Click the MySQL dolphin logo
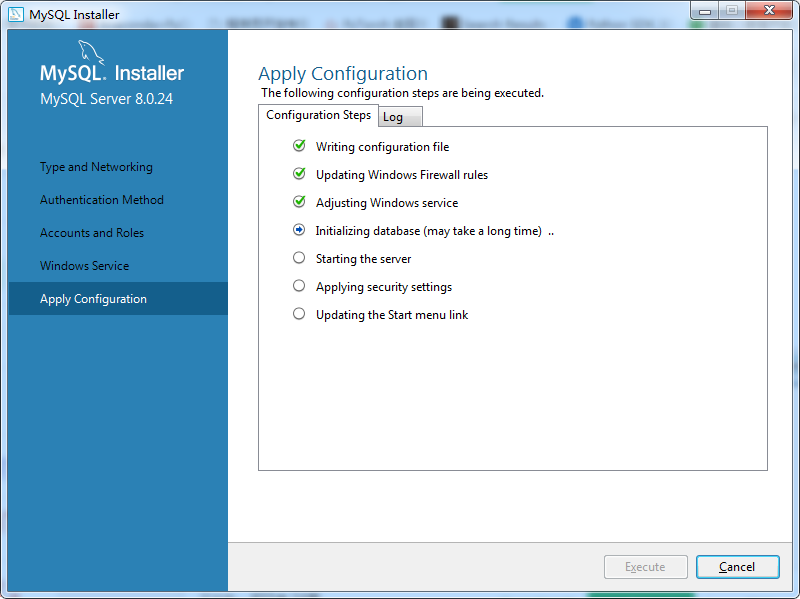This screenshot has height=599, width=800. pos(91,53)
